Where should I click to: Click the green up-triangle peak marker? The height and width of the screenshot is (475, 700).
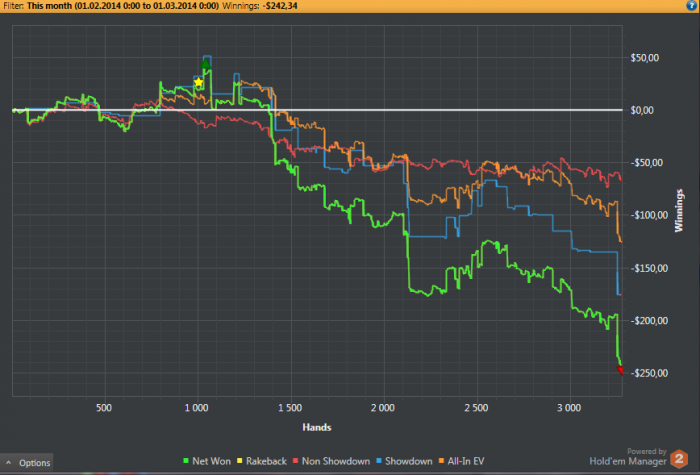click(205, 64)
